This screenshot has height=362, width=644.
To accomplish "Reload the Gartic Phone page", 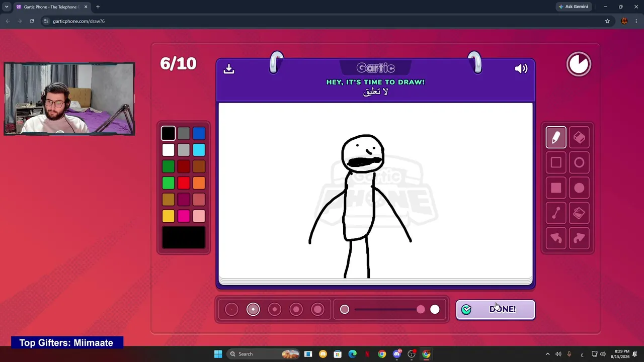I will point(32,21).
